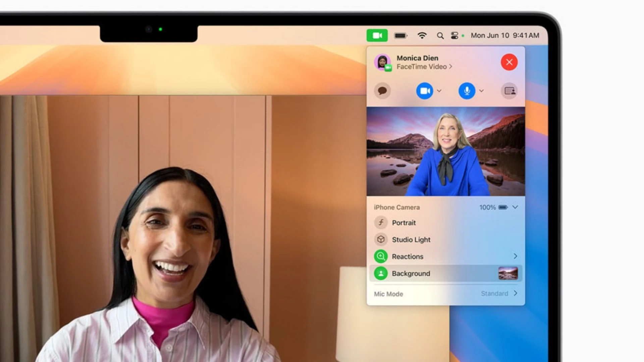Image resolution: width=644 pixels, height=362 pixels.
Task: Open Mic Mode Standard option
Action: pyautogui.click(x=494, y=294)
